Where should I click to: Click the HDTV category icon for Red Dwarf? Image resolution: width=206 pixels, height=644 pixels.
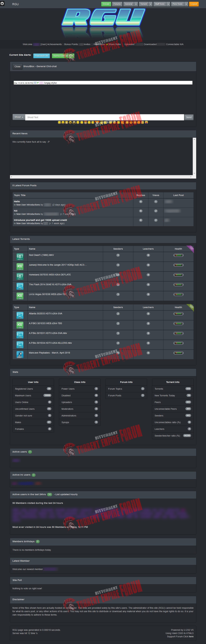pyautogui.click(x=20, y=257)
